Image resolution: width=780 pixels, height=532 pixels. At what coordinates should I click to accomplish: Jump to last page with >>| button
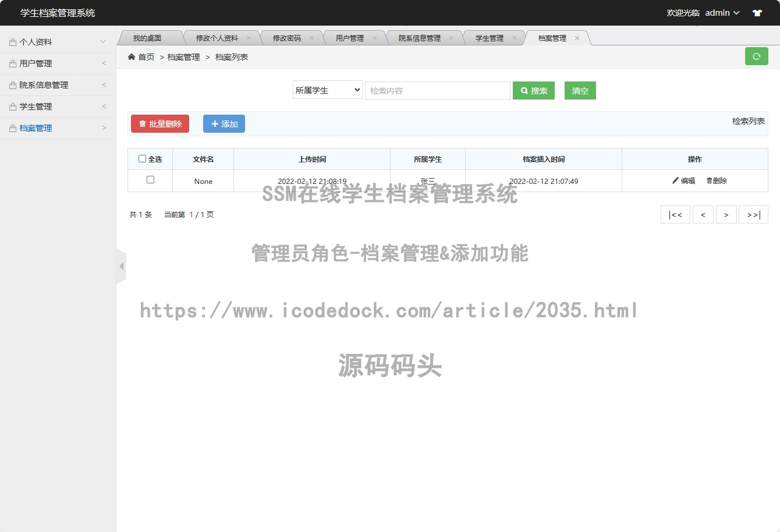(x=754, y=214)
